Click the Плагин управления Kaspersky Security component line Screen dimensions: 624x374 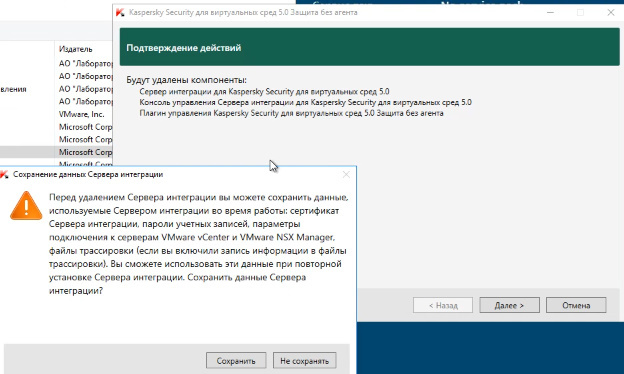coord(291,113)
